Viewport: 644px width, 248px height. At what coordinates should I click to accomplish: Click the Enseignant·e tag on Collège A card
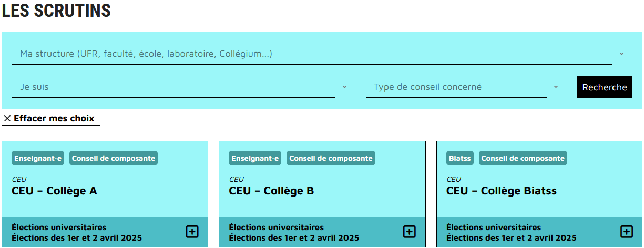(38, 158)
